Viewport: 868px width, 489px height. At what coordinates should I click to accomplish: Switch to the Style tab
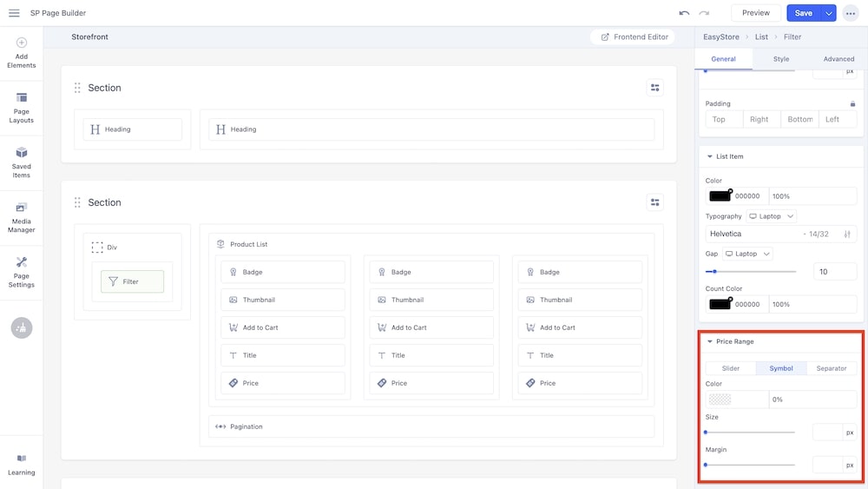click(x=781, y=59)
